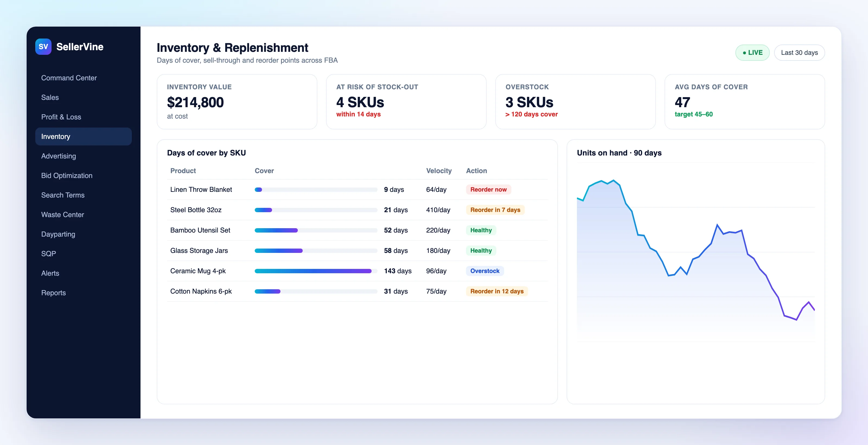Click the Overstock badge
868x445 pixels.
[484, 271]
